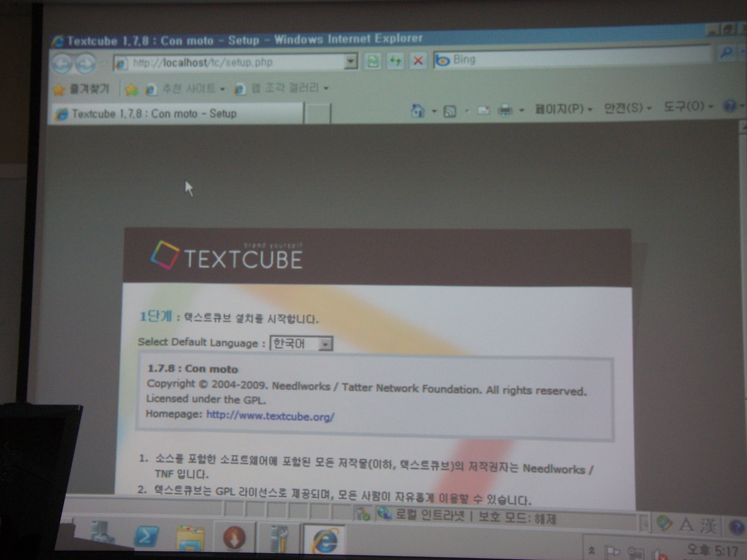Click the server tools wrench taskbar icon

click(279, 539)
